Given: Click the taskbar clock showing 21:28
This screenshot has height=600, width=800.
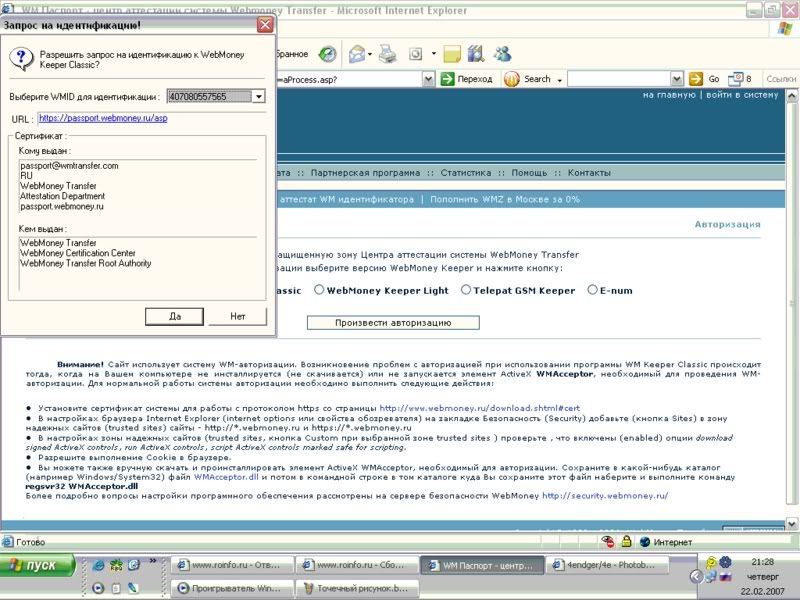Looking at the screenshot, I should [x=762, y=562].
